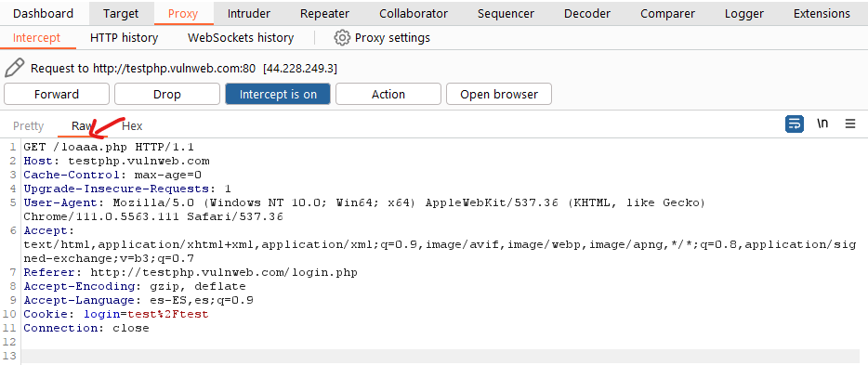Open the Decoder tab
Screen dimensions: 868x365
pyautogui.click(x=587, y=13)
